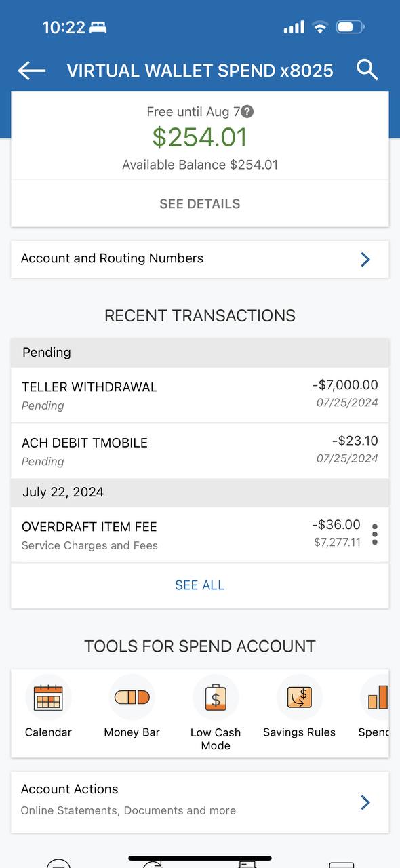This screenshot has width=400, height=868.
Task: Expand the Account Actions chevron
Action: (365, 802)
